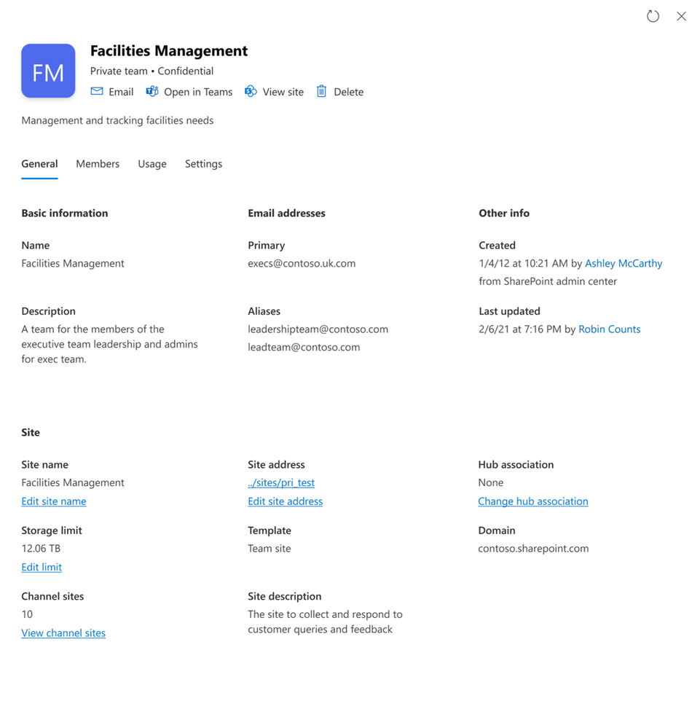Click 'Management and tracking facilities needs' text

click(117, 120)
